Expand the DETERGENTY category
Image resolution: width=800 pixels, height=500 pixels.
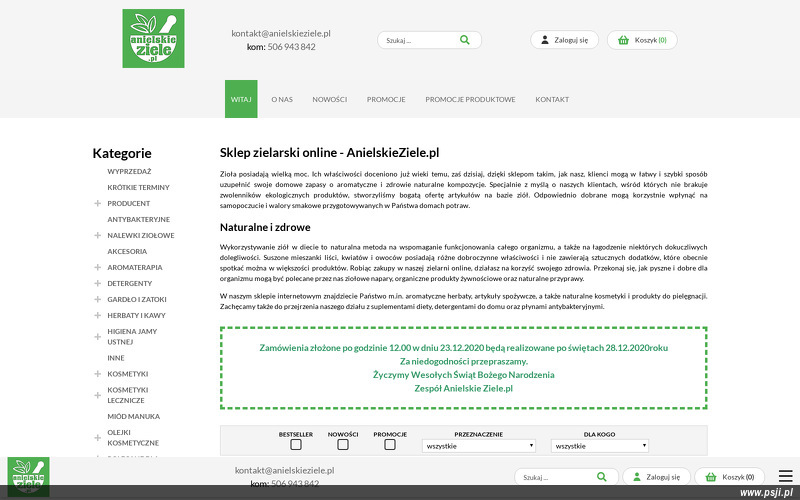(x=97, y=283)
